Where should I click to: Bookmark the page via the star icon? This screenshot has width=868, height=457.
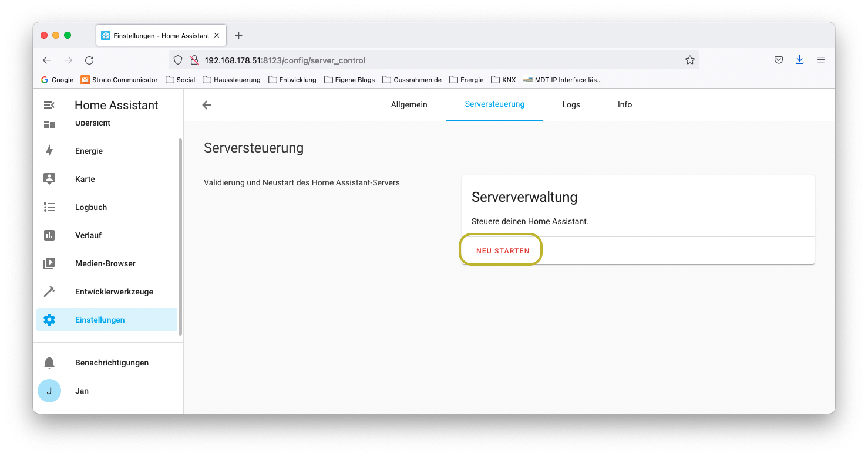pyautogui.click(x=689, y=60)
